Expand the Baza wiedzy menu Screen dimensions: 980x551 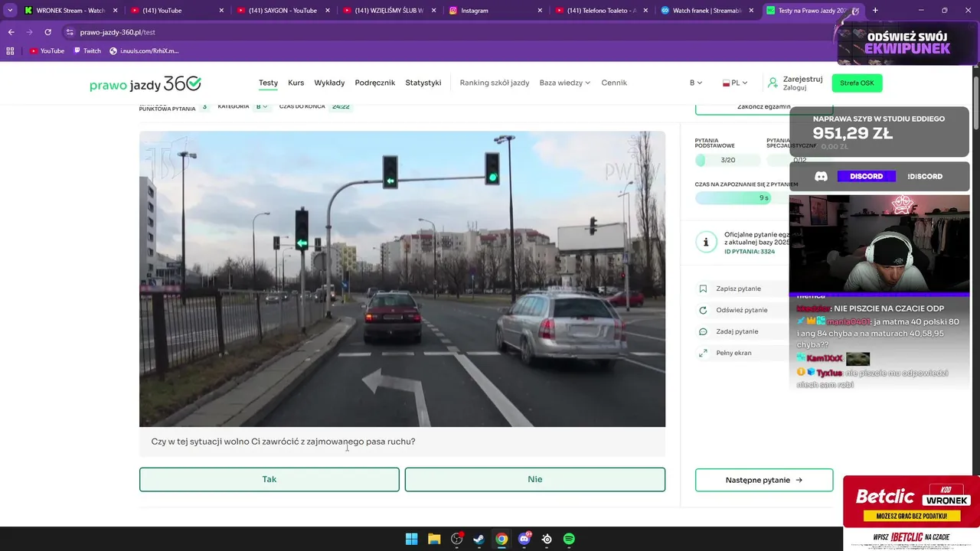pos(564,83)
